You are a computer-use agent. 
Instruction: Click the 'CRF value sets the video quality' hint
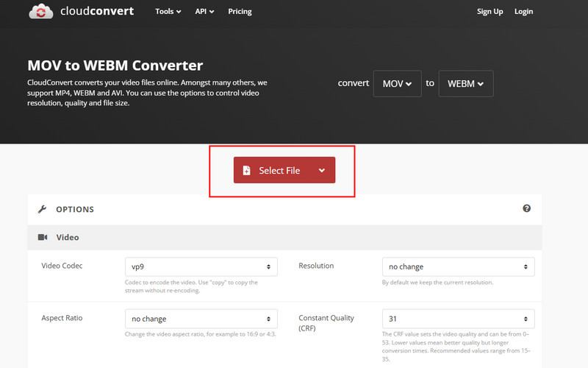(x=456, y=347)
